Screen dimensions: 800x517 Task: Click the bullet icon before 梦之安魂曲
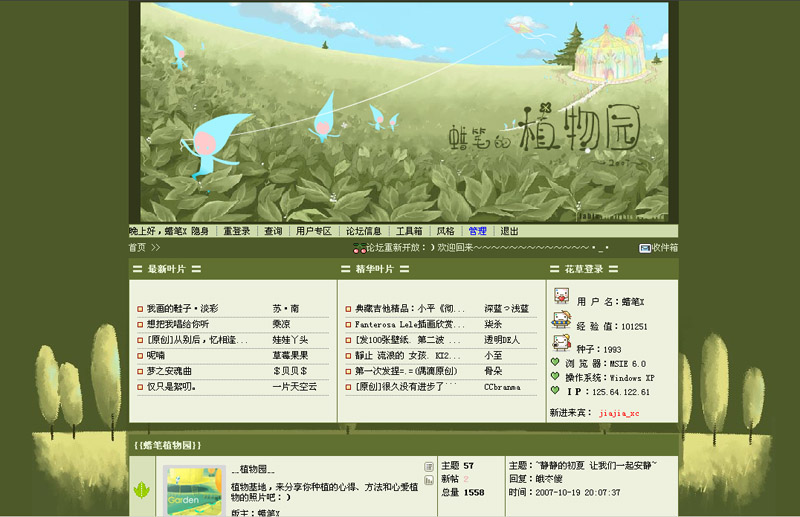(x=140, y=372)
